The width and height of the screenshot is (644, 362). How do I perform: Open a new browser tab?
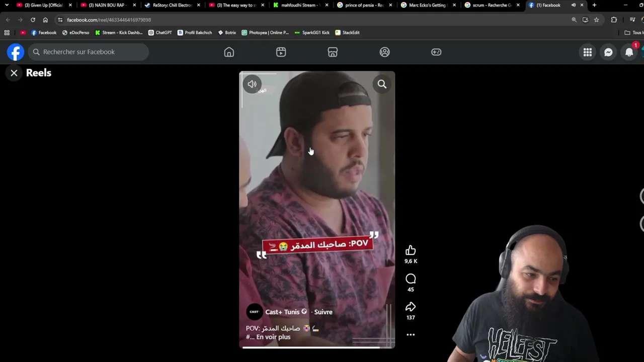tap(594, 5)
